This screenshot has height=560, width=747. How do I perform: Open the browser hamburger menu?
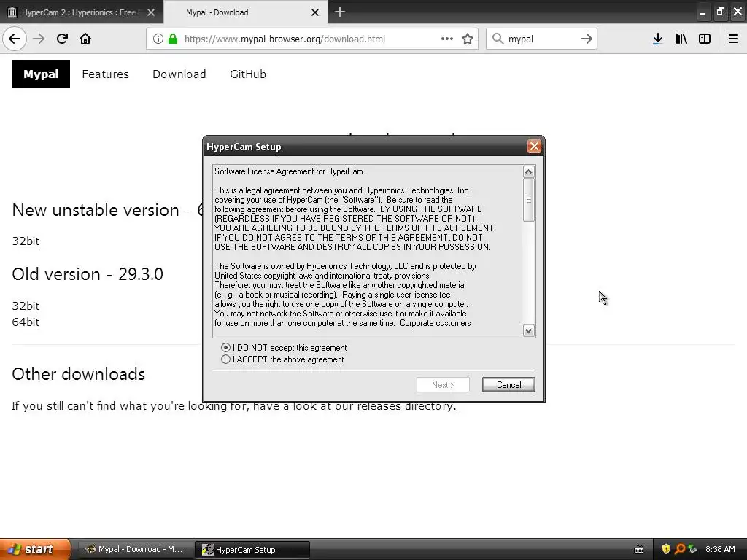point(733,39)
